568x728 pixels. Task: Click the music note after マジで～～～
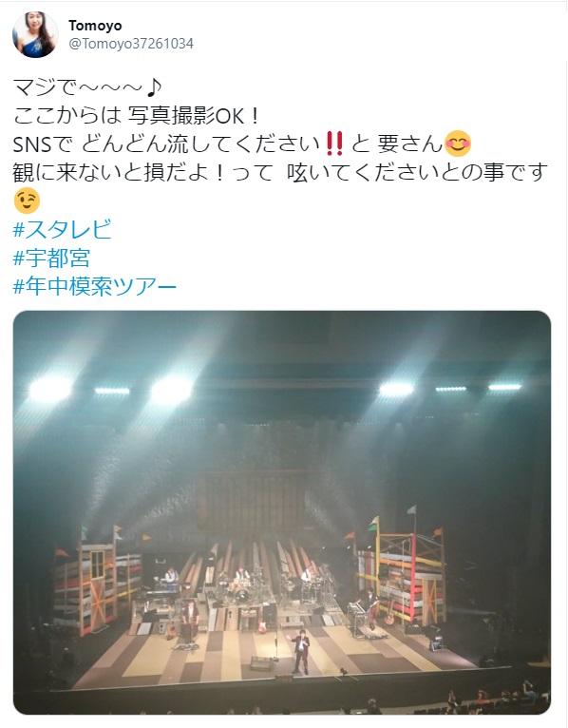(x=154, y=86)
